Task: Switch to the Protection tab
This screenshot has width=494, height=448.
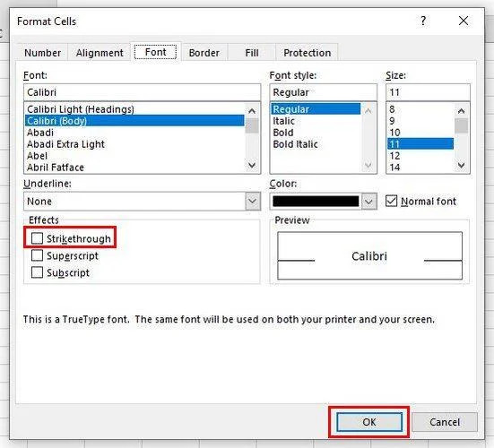Action: [308, 53]
